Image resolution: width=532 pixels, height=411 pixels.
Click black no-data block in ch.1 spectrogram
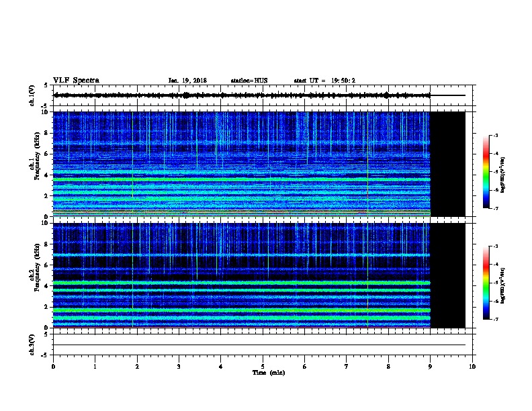[x=447, y=164]
